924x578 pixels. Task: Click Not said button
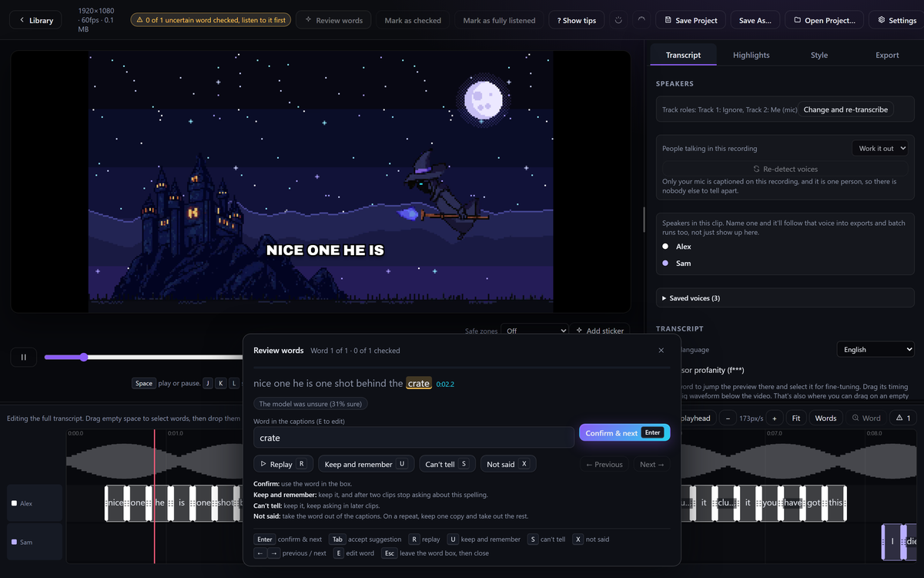(x=508, y=464)
